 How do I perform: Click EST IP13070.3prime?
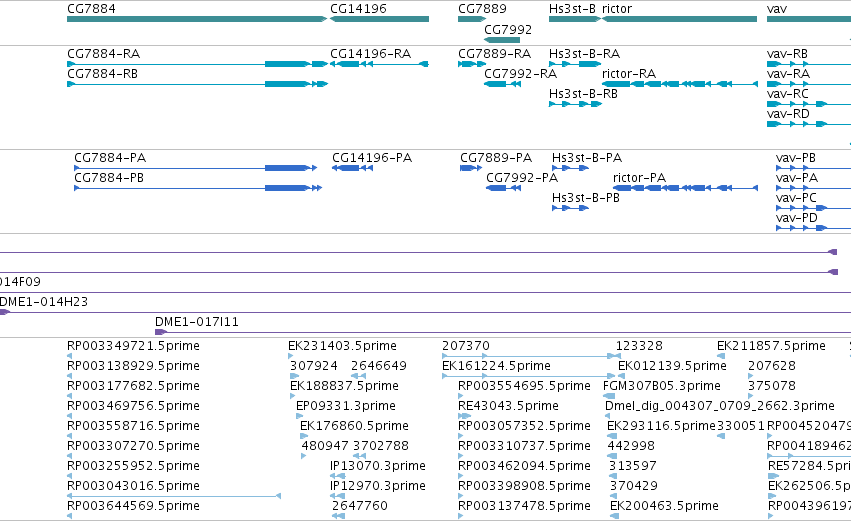click(x=378, y=466)
